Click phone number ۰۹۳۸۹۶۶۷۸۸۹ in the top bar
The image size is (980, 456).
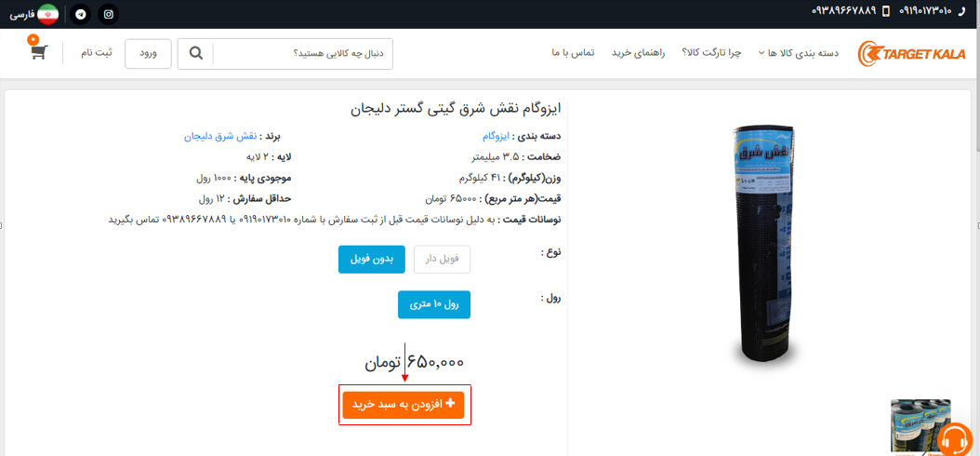(843, 10)
